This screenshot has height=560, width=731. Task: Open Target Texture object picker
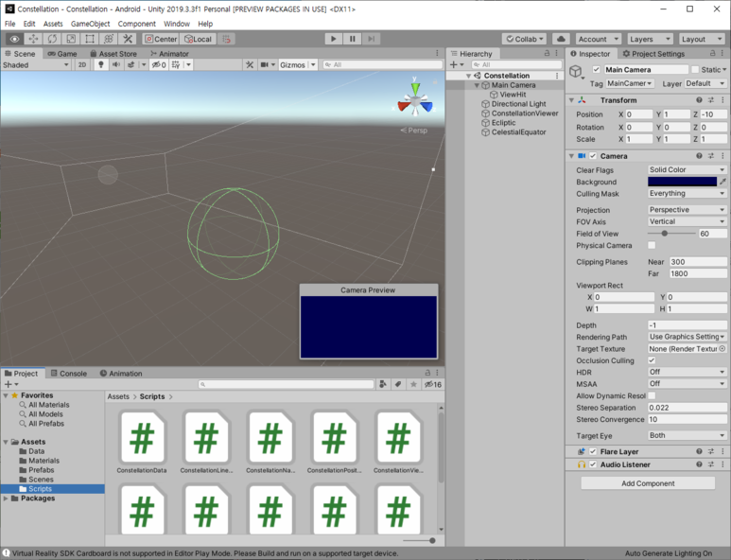[722, 348]
